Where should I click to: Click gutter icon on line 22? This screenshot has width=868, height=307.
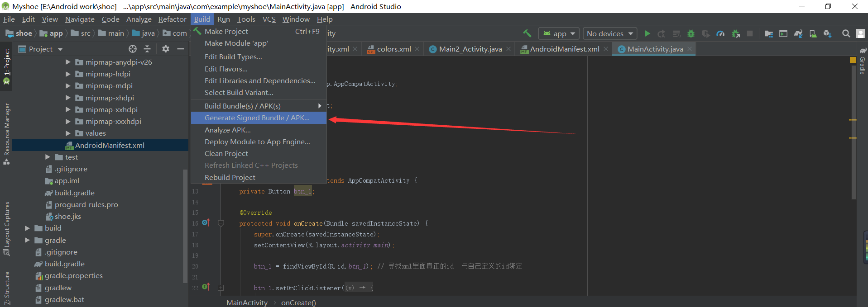206,287
